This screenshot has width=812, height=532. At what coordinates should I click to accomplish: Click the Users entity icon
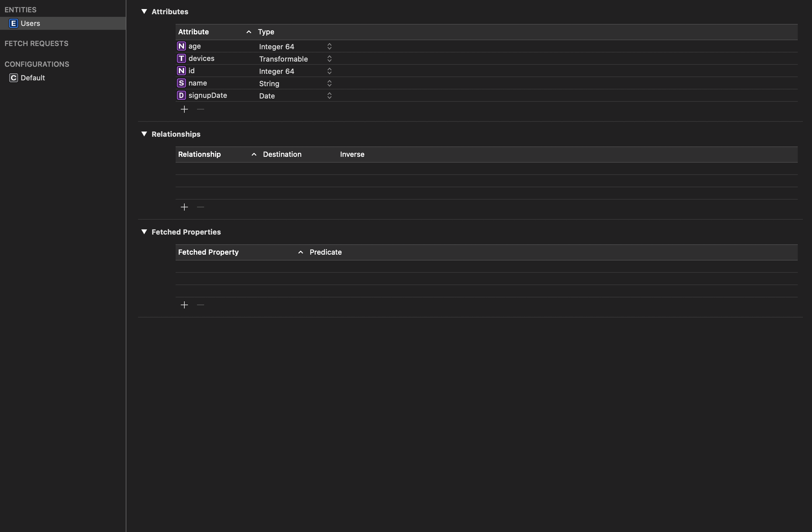(x=13, y=23)
